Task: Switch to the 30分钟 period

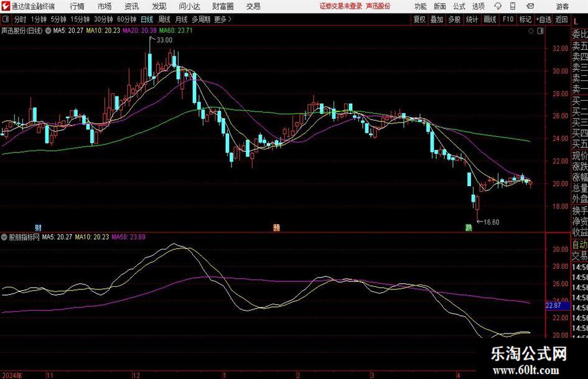Action: [x=103, y=19]
